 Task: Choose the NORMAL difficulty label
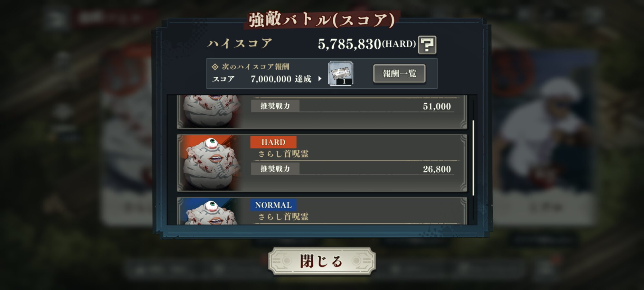[x=273, y=205]
